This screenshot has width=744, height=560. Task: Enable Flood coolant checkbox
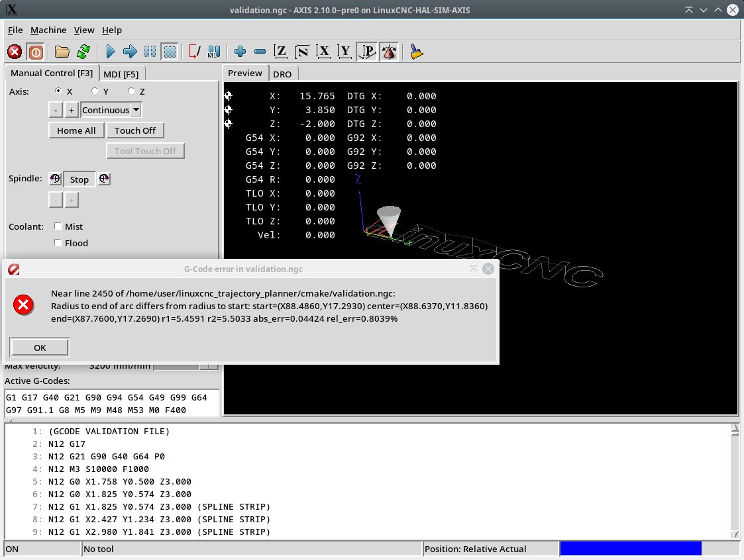(58, 243)
